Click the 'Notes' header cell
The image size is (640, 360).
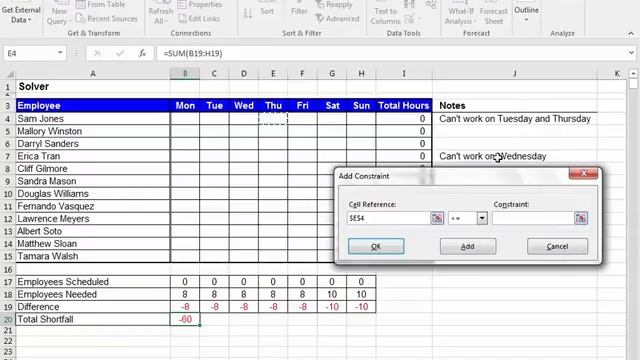[x=515, y=106]
